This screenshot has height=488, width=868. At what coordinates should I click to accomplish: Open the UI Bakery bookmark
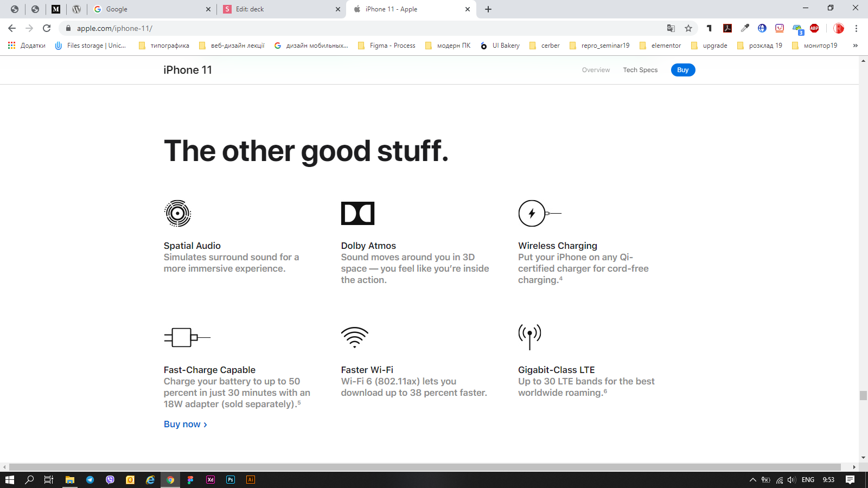tap(500, 46)
